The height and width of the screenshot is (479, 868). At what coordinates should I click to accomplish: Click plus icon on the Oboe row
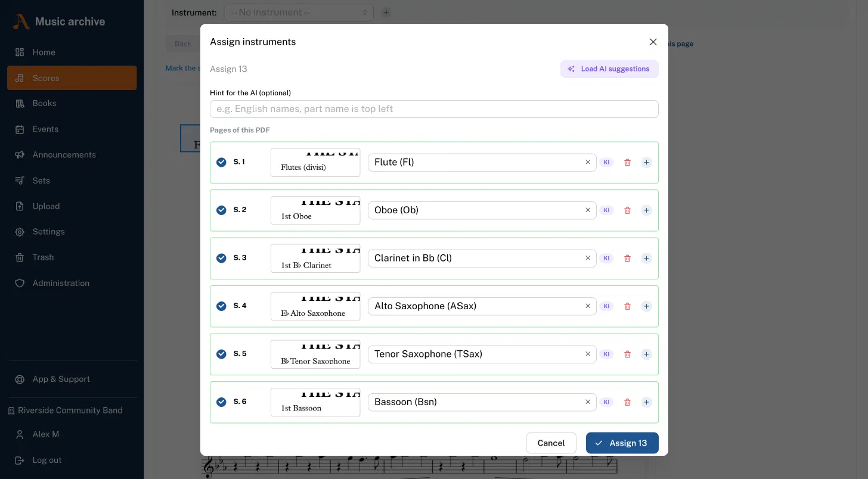coord(646,210)
